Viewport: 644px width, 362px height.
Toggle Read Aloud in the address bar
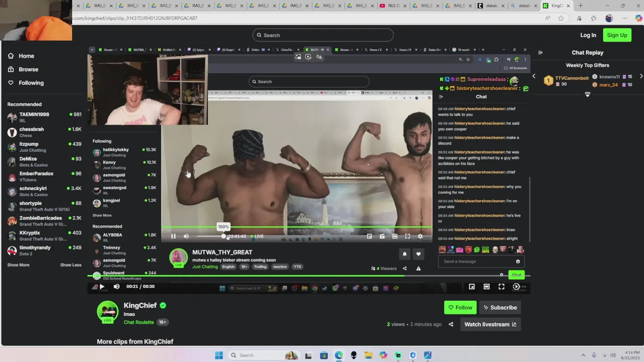click(x=547, y=18)
